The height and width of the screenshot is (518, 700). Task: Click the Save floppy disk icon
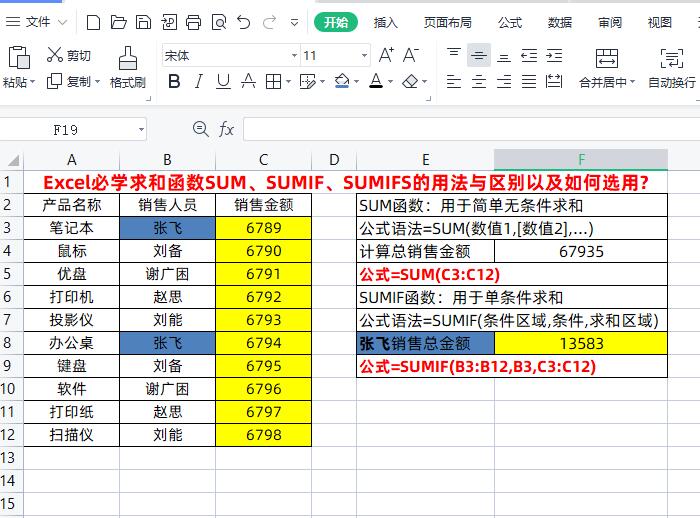[143, 22]
